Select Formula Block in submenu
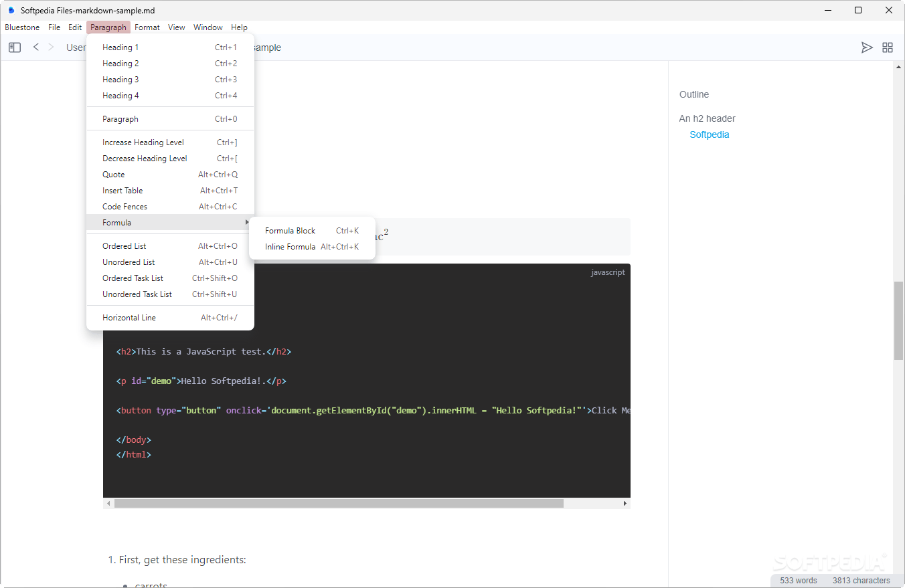This screenshot has width=905, height=588. point(312,231)
